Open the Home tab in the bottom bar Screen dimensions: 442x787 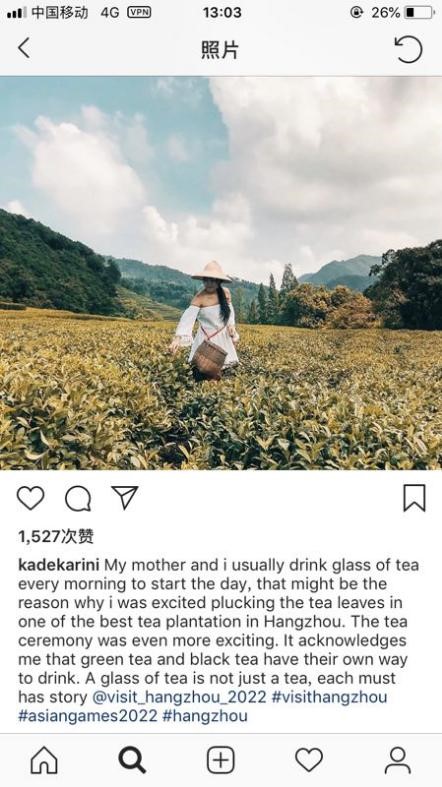pyautogui.click(x=44, y=760)
